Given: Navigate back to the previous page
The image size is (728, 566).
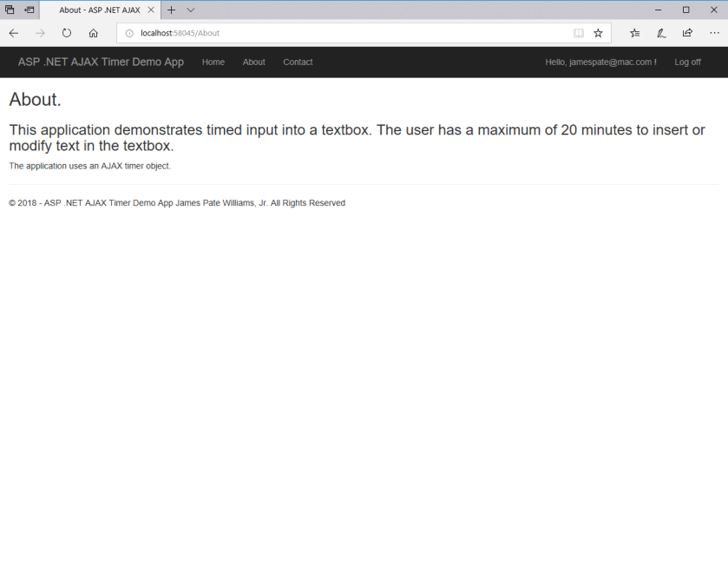Looking at the screenshot, I should point(13,33).
